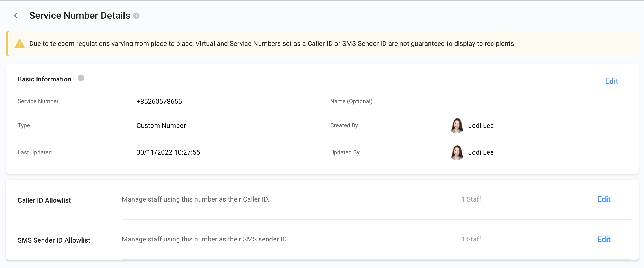Click 1 Staff count for Caller ID Allowlist

click(x=471, y=199)
